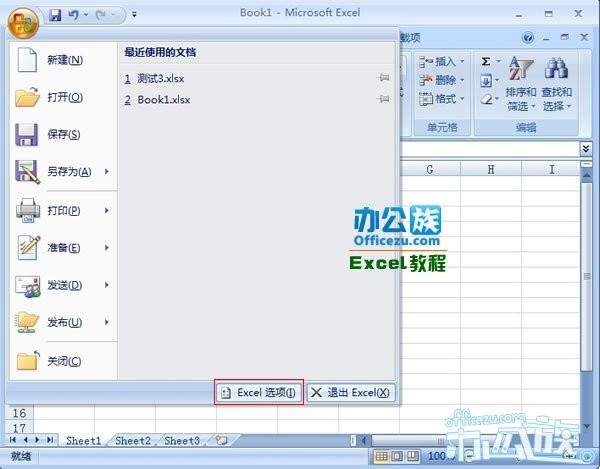The image size is (600, 469).
Task: Undo the last action in quick access toolbar
Action: tap(73, 15)
